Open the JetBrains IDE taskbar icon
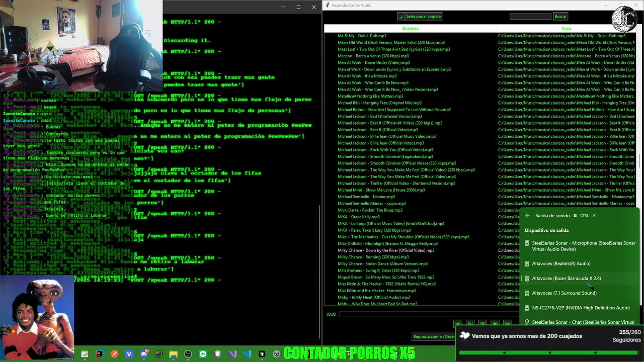This screenshot has width=644, height=362. (99, 354)
